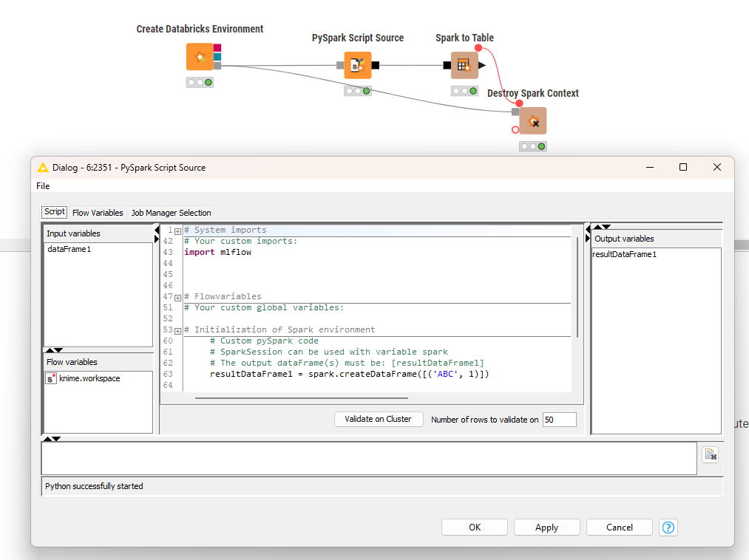Select resultDataFrame1 in the Output variables list
This screenshot has height=560, width=749.
click(624, 254)
